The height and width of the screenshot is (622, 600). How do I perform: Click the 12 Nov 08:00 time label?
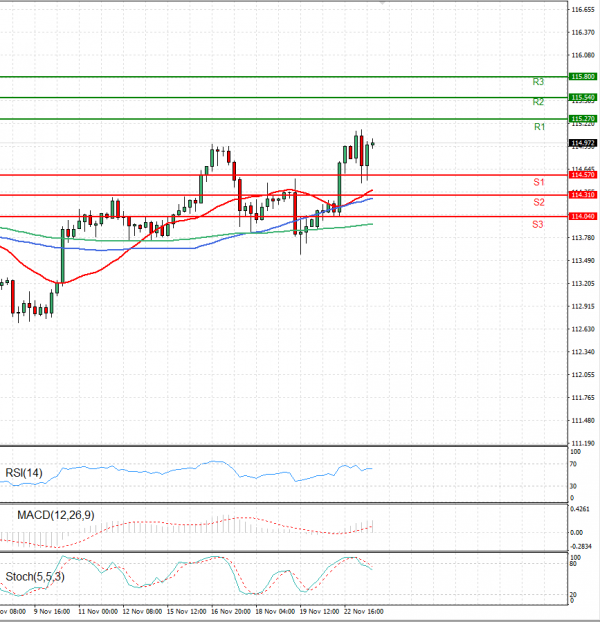(142, 612)
